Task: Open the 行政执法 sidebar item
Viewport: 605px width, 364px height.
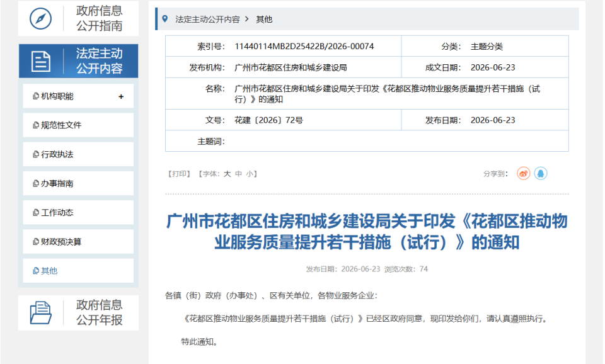Action: [78, 154]
